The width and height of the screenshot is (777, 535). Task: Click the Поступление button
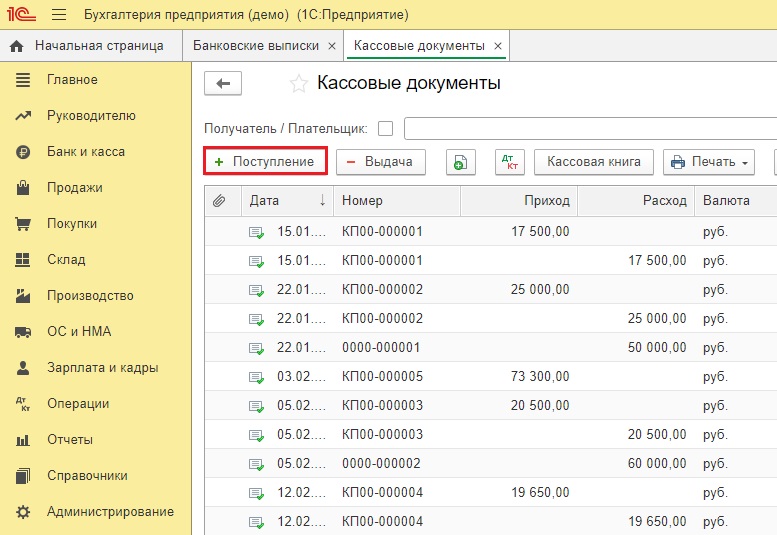pyautogui.click(x=265, y=161)
